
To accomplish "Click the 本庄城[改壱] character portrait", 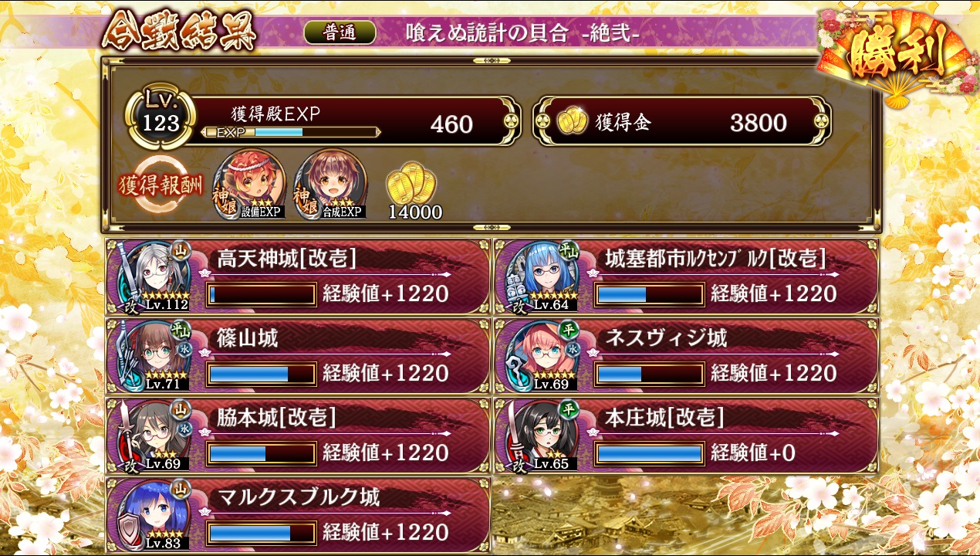I will click(541, 435).
